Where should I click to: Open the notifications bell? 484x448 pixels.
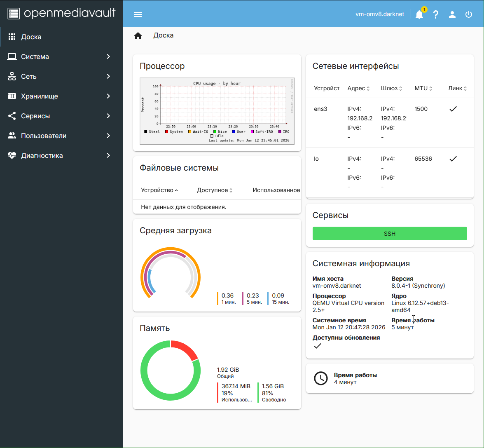[x=419, y=14]
